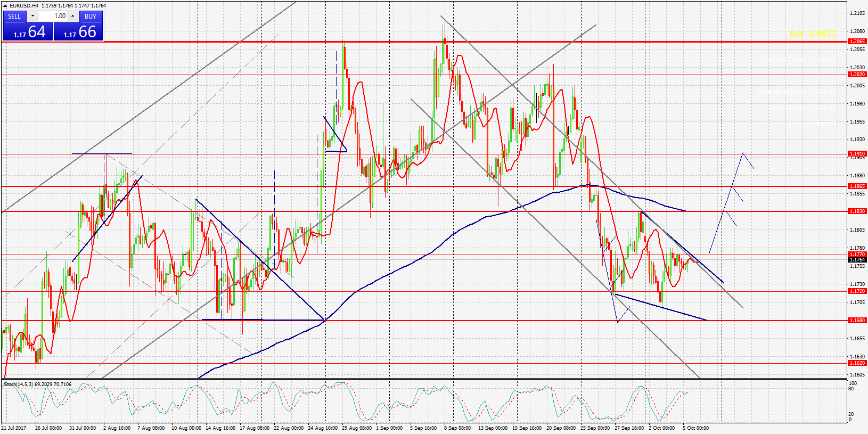Viewport: 868px width, 434px height.
Task: Click the 21 Jul 2017 date label
Action: click(x=14, y=428)
